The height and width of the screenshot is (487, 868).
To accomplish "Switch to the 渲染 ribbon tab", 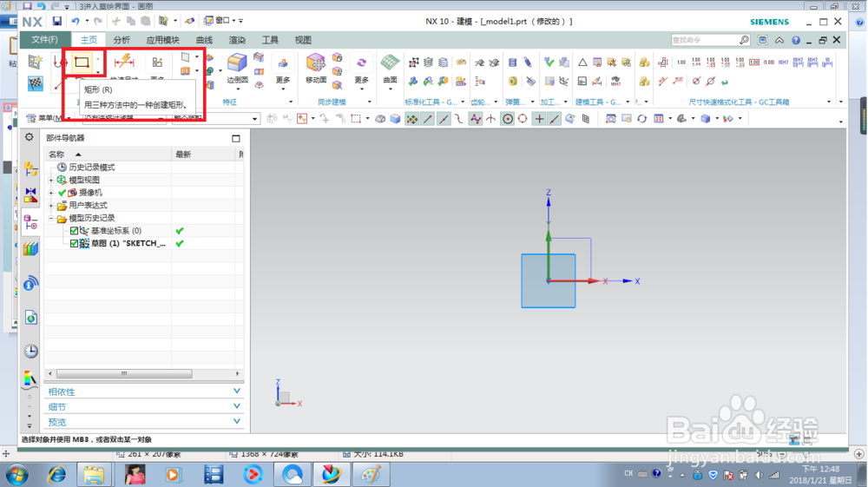I will point(237,40).
